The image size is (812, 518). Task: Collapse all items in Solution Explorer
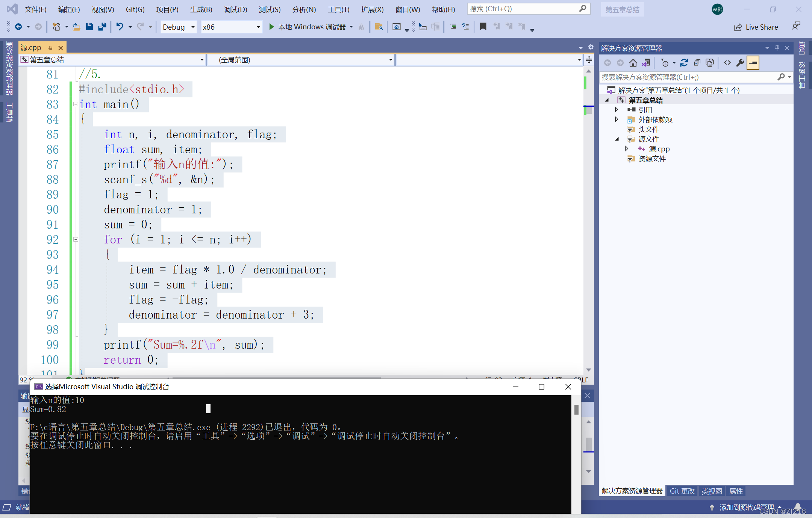[x=697, y=63]
